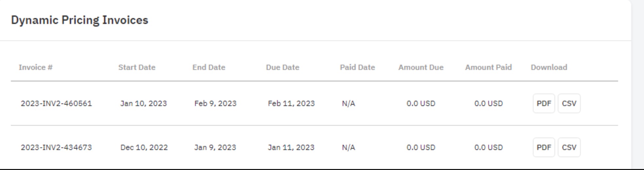Image resolution: width=644 pixels, height=170 pixels.
Task: Click start date Jan 10, 2023
Action: click(x=144, y=103)
